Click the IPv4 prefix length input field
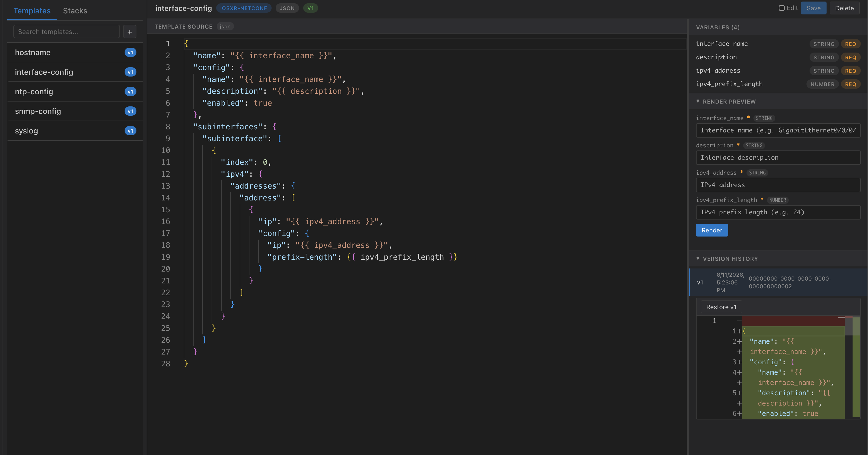868x455 pixels. 778,212
